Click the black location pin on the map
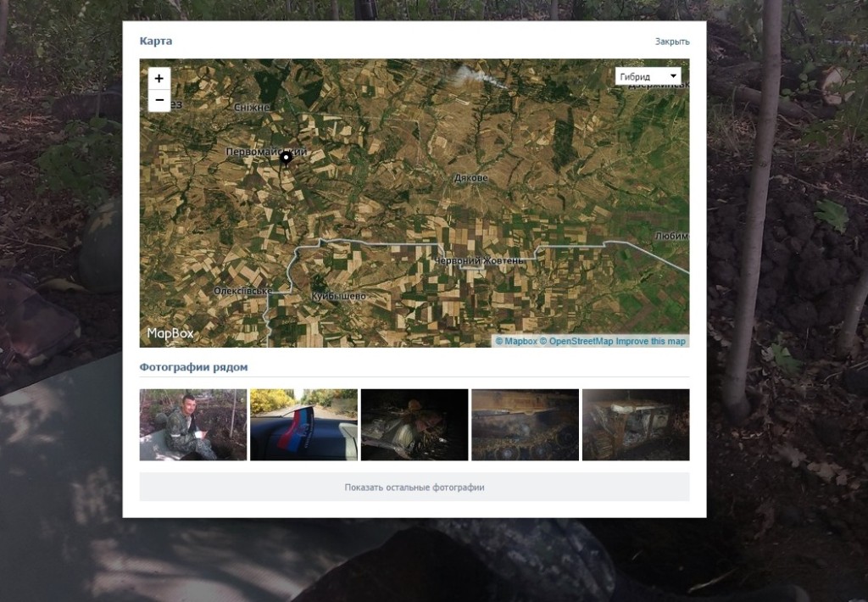The width and height of the screenshot is (868, 602). point(287,158)
